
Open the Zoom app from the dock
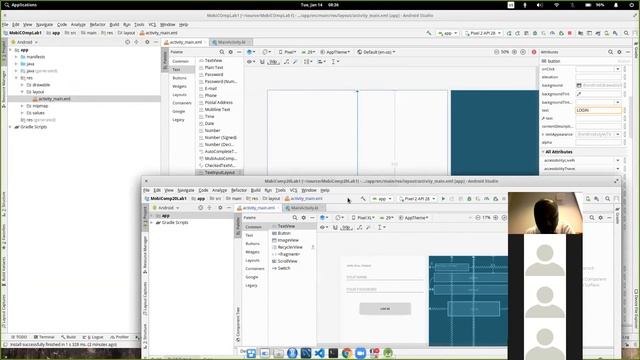[360, 353]
